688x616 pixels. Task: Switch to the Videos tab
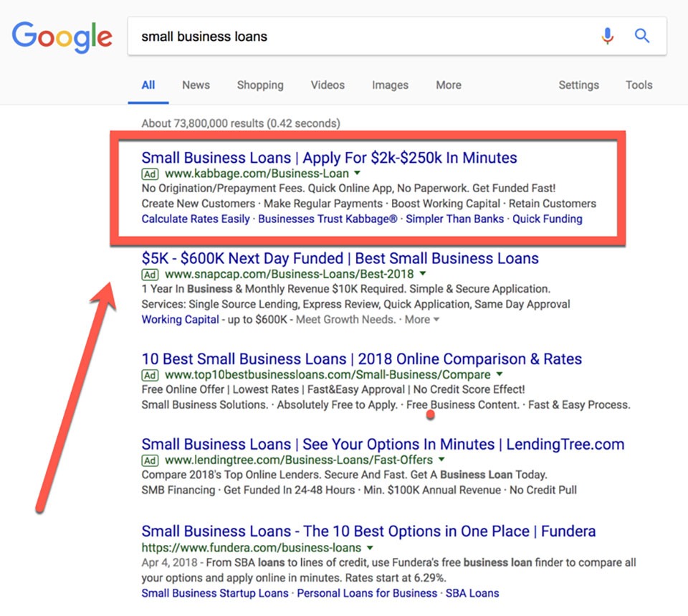[328, 85]
